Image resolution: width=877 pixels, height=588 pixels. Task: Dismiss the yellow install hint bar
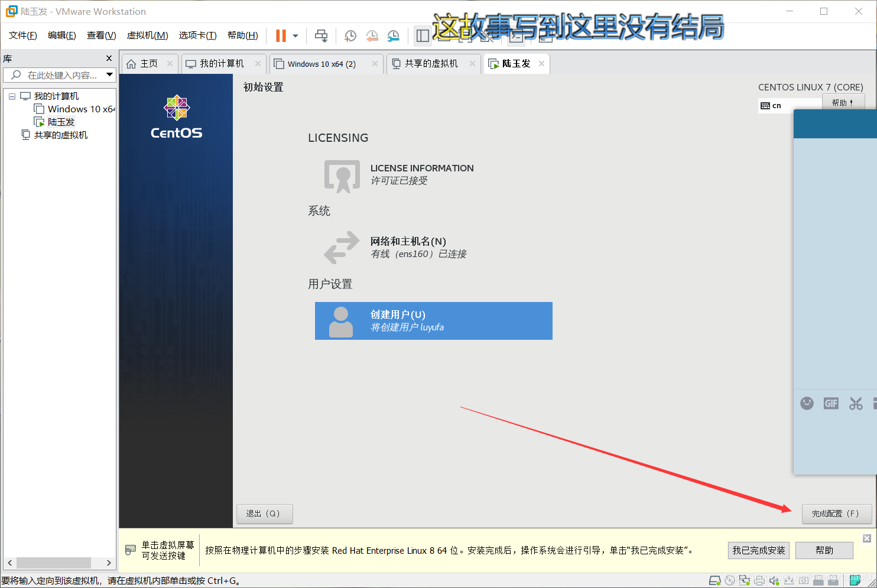pos(867,538)
